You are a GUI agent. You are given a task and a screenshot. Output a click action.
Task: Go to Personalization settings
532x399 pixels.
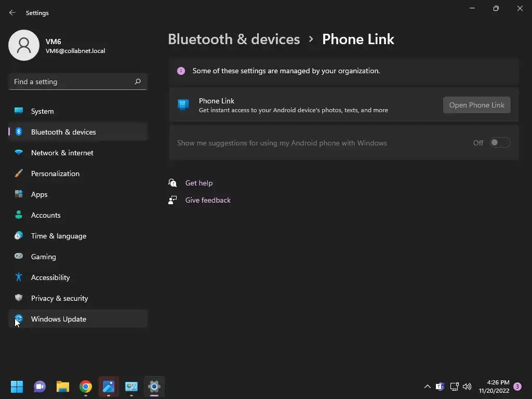coord(78,174)
